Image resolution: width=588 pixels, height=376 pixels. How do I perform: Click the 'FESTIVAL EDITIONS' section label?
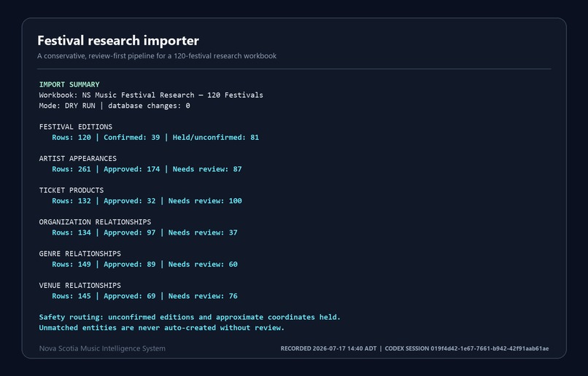click(x=76, y=127)
